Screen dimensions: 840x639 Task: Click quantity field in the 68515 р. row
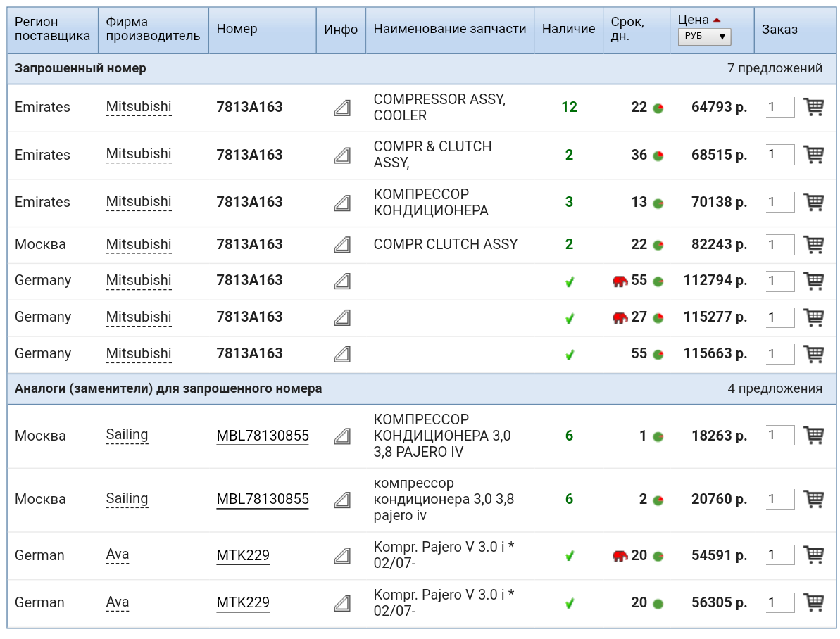point(779,155)
